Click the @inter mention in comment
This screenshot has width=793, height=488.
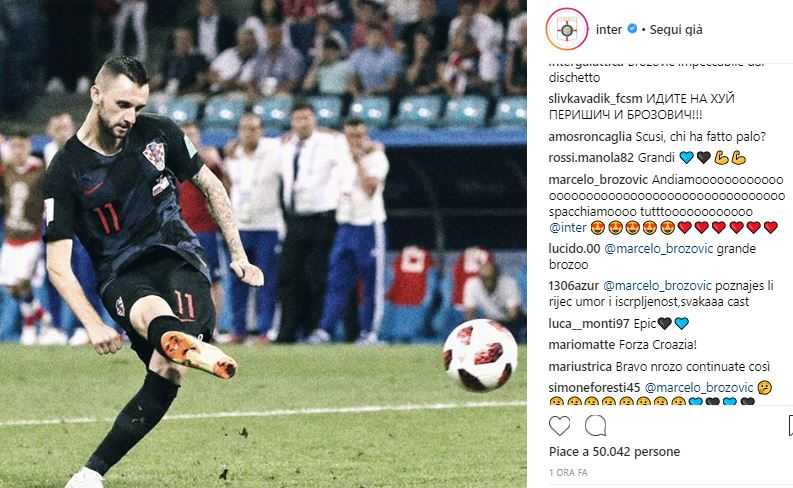(x=567, y=228)
